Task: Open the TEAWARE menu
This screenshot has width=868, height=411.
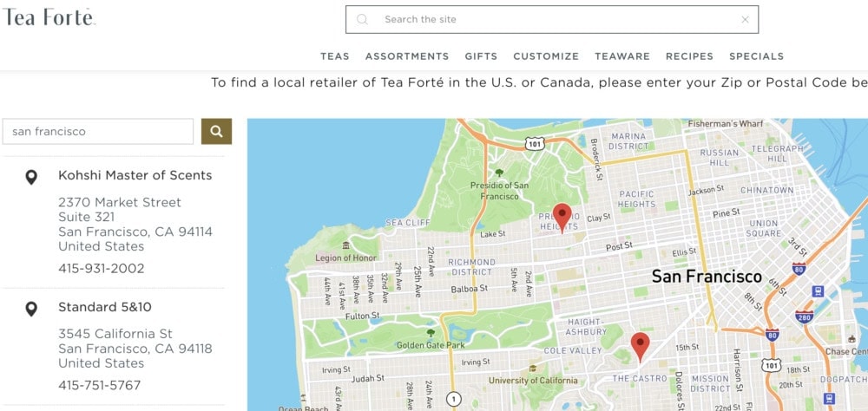Action: (622, 56)
